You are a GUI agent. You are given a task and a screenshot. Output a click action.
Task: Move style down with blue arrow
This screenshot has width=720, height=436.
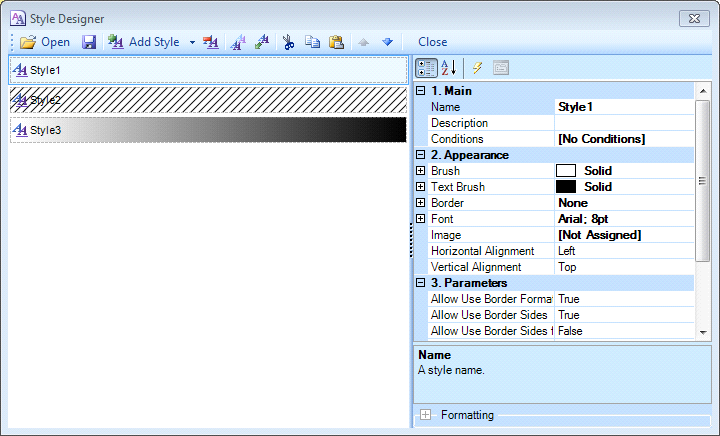(387, 42)
